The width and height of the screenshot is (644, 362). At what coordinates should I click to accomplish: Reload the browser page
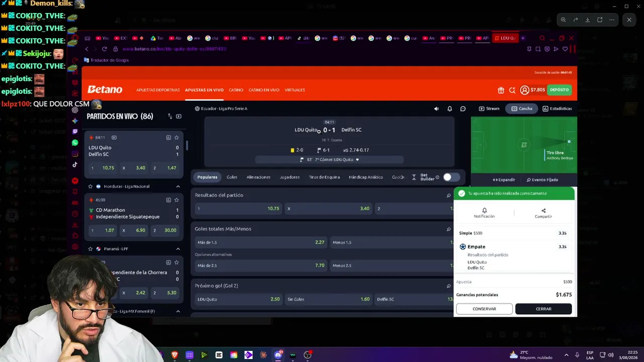click(x=104, y=49)
